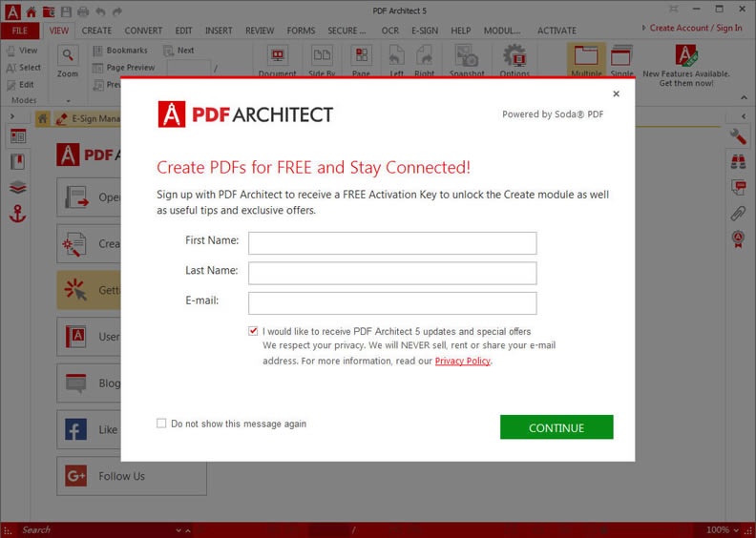Click the Side By Side view icon

322,55
